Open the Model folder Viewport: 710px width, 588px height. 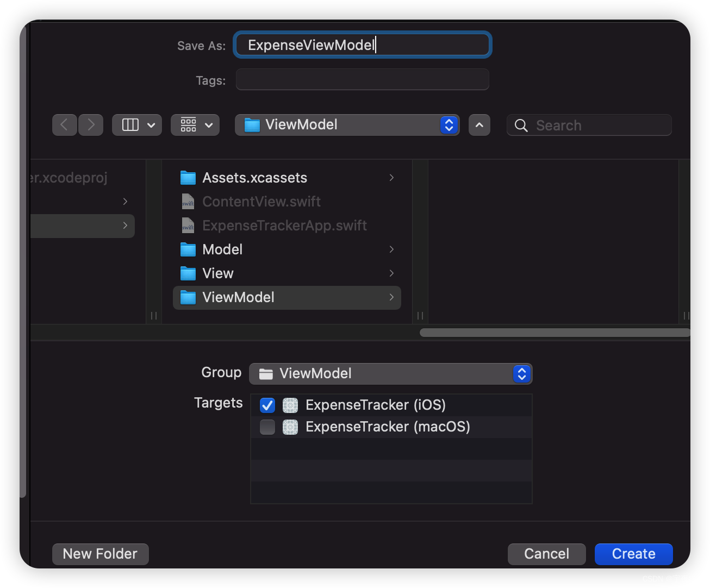(287, 249)
